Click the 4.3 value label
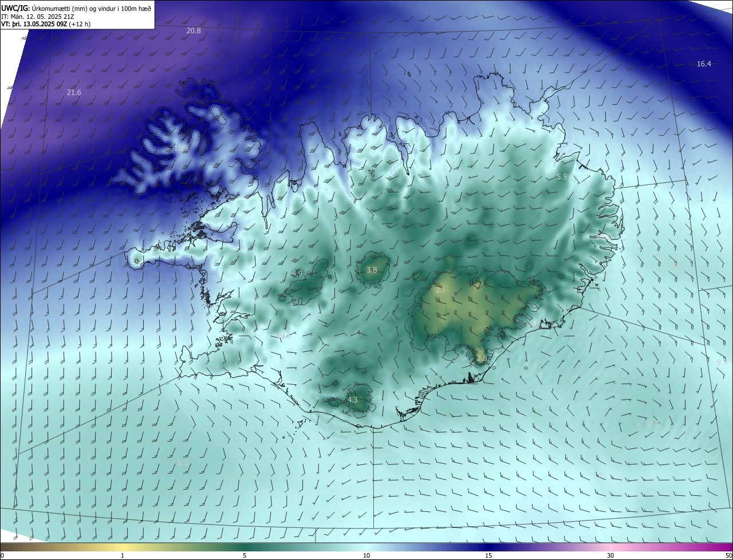 tap(353, 400)
